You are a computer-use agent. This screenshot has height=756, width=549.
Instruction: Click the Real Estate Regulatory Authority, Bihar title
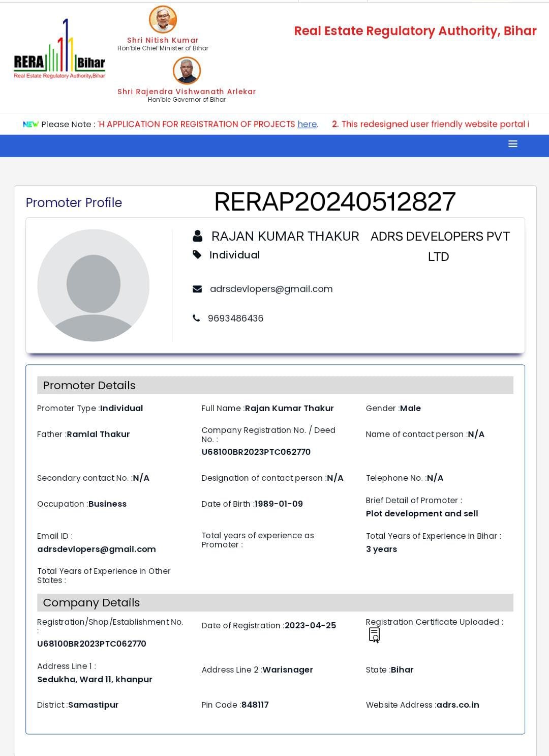click(415, 31)
